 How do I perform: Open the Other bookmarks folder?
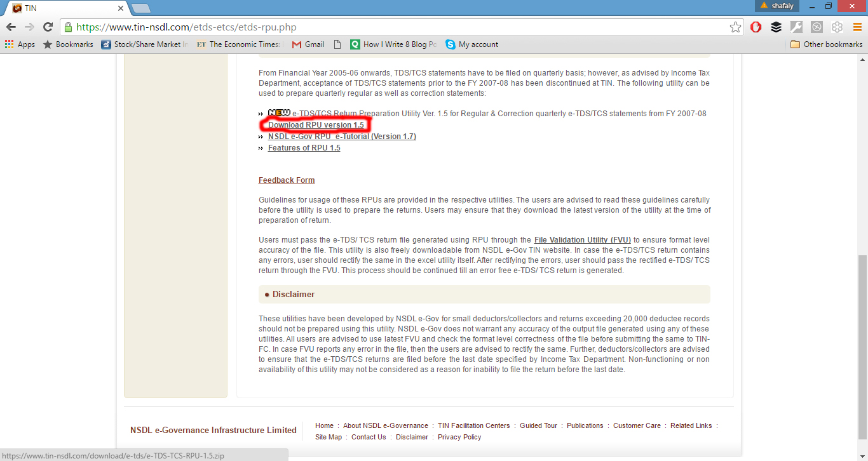[x=827, y=44]
